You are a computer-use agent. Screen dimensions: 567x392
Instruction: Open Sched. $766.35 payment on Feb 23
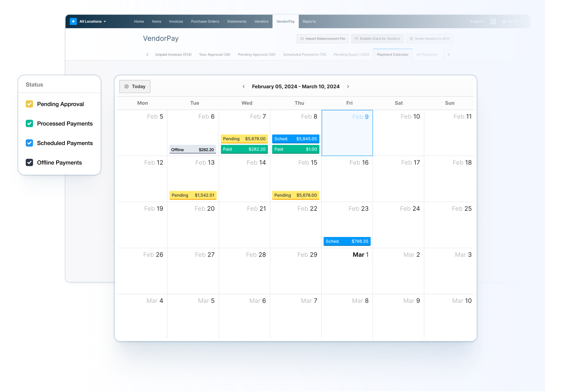(x=347, y=241)
